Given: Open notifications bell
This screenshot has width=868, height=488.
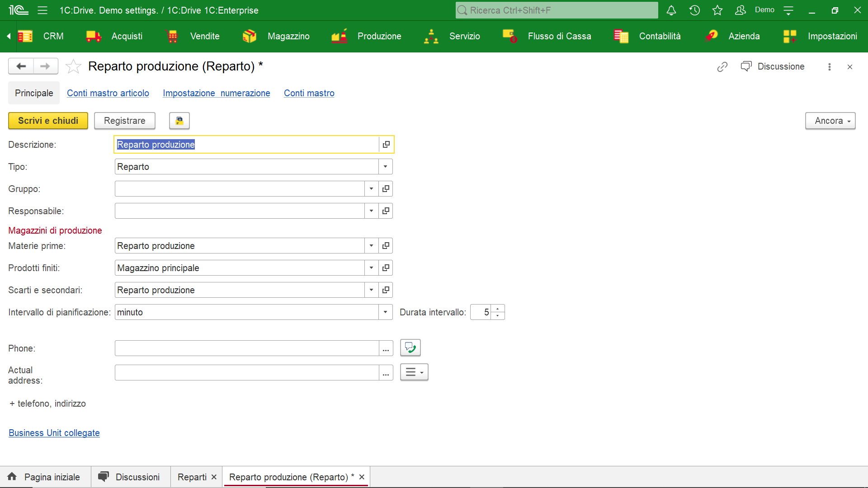Looking at the screenshot, I should click(x=671, y=10).
